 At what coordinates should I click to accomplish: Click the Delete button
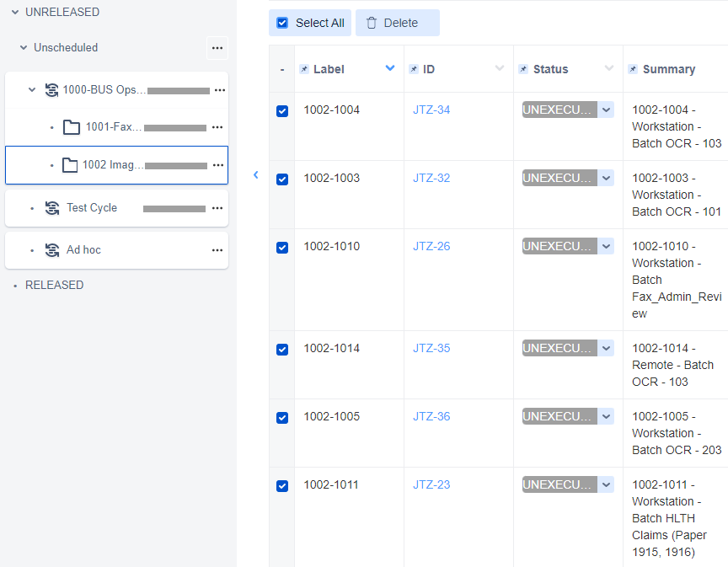pos(397,23)
